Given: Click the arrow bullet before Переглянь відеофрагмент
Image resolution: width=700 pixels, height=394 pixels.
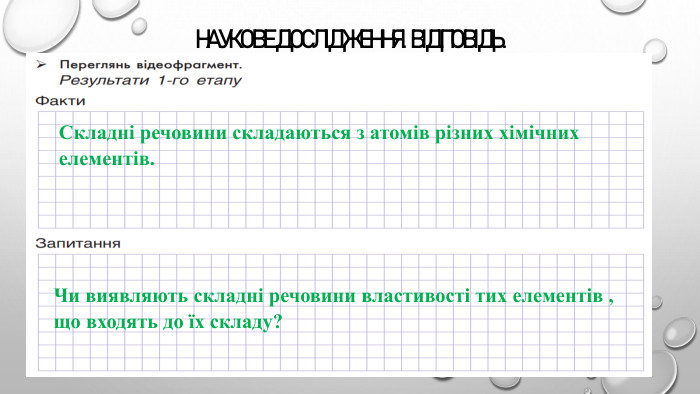Looking at the screenshot, I should click(x=42, y=65).
